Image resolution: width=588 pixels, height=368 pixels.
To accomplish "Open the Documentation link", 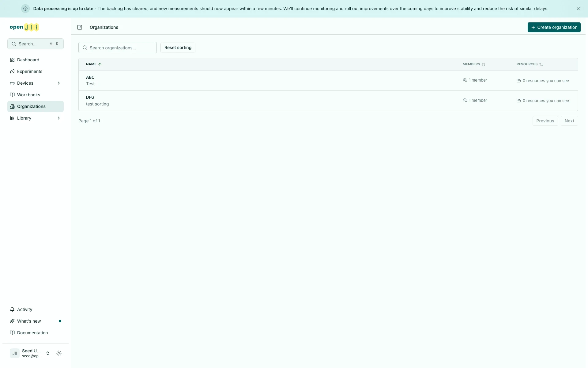I will pyautogui.click(x=36, y=333).
